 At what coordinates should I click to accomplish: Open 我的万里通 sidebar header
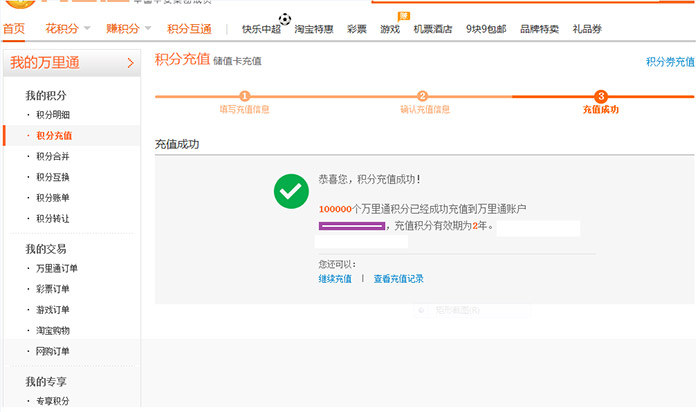(x=72, y=63)
